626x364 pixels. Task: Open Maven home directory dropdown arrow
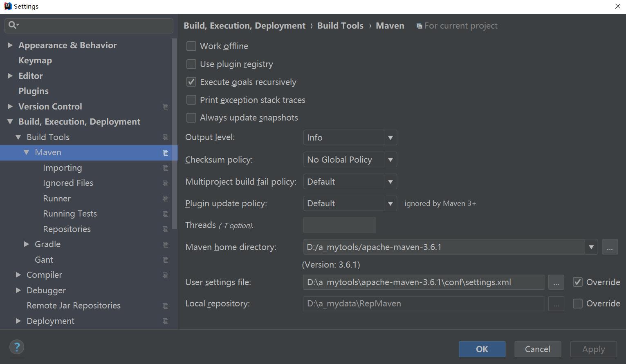pyautogui.click(x=591, y=247)
